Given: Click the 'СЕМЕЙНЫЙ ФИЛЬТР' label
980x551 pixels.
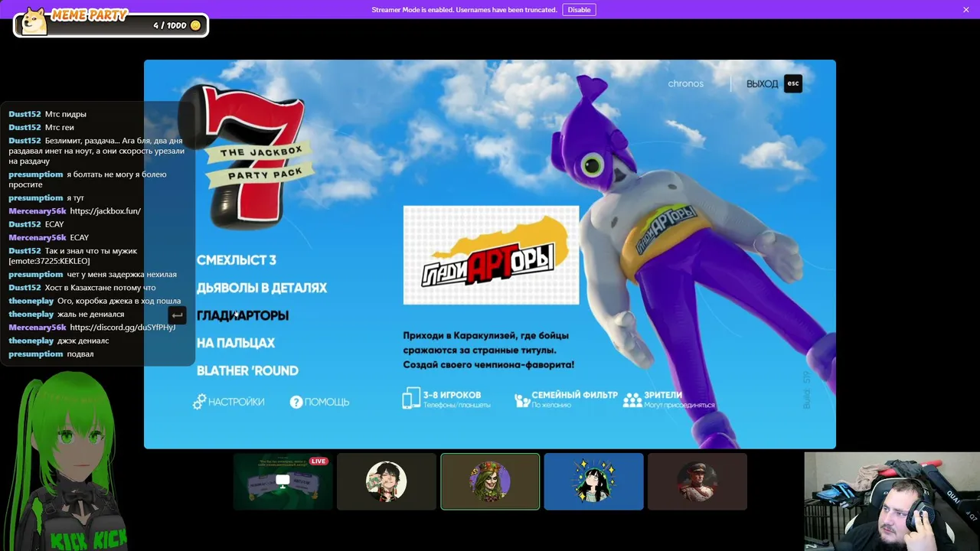Looking at the screenshot, I should 574,395.
